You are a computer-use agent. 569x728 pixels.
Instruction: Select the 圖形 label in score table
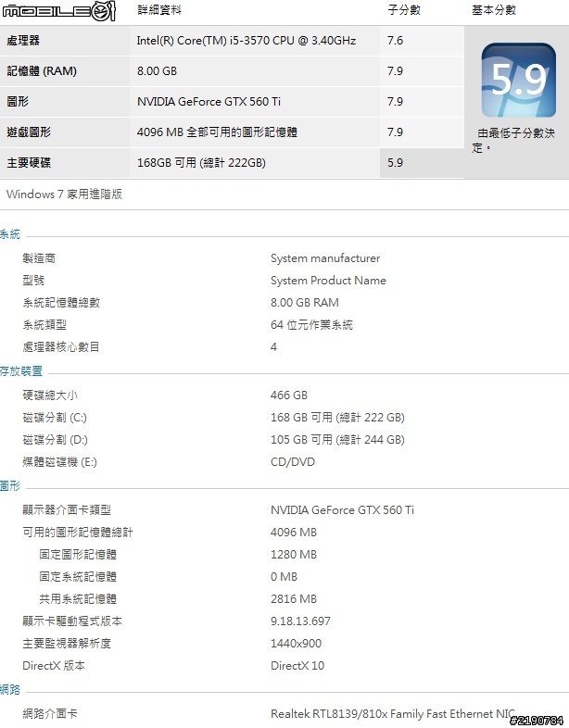18,101
